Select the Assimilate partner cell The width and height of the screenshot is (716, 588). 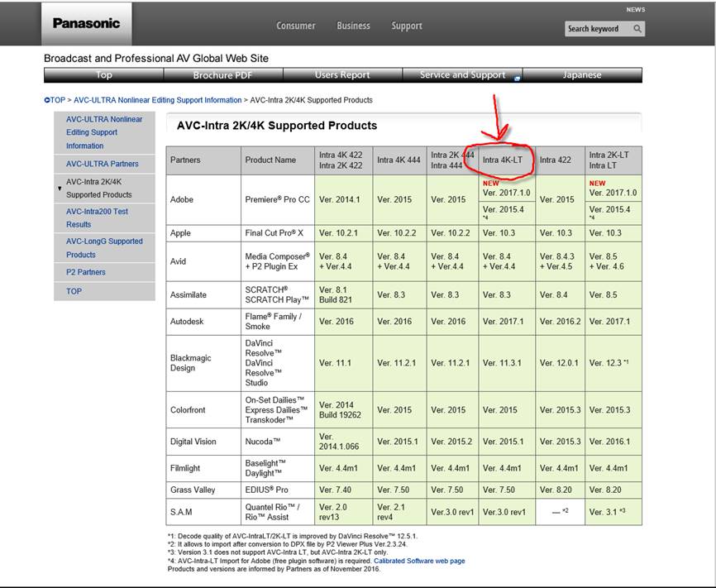click(x=203, y=294)
